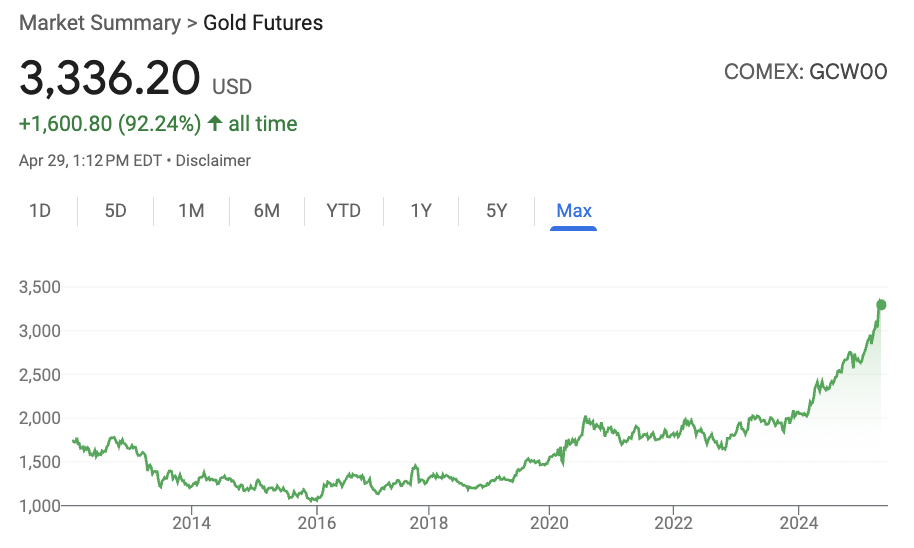Click the 3,336.20 price value

click(110, 78)
